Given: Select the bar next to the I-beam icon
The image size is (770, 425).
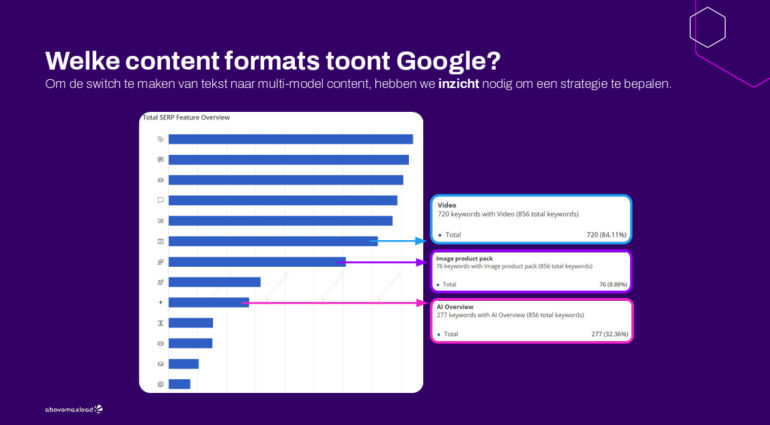Looking at the screenshot, I should [191, 323].
